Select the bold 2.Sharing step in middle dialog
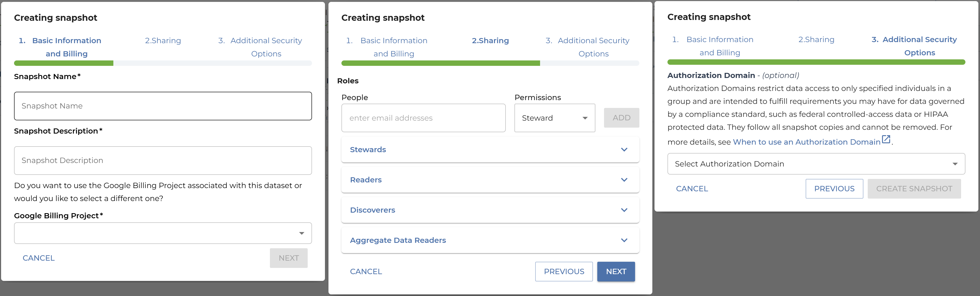Viewport: 980px width, 296px height. pos(490,40)
